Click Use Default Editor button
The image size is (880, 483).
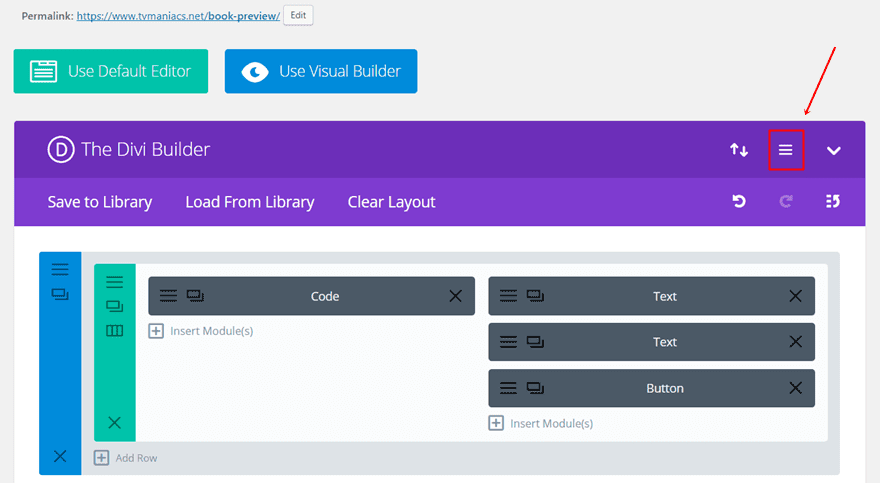coord(111,71)
